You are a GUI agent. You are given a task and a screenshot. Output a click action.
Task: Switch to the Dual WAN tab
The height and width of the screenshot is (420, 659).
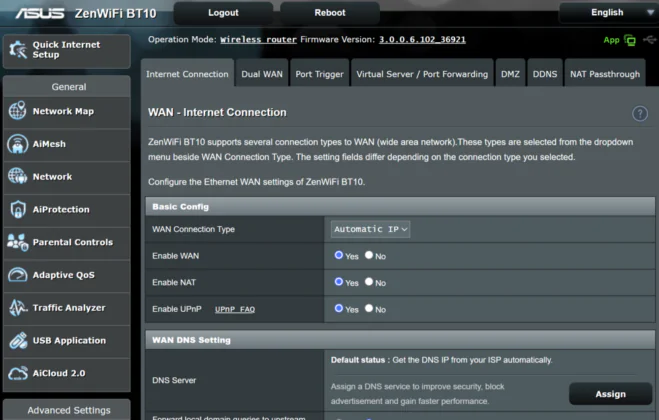click(262, 74)
